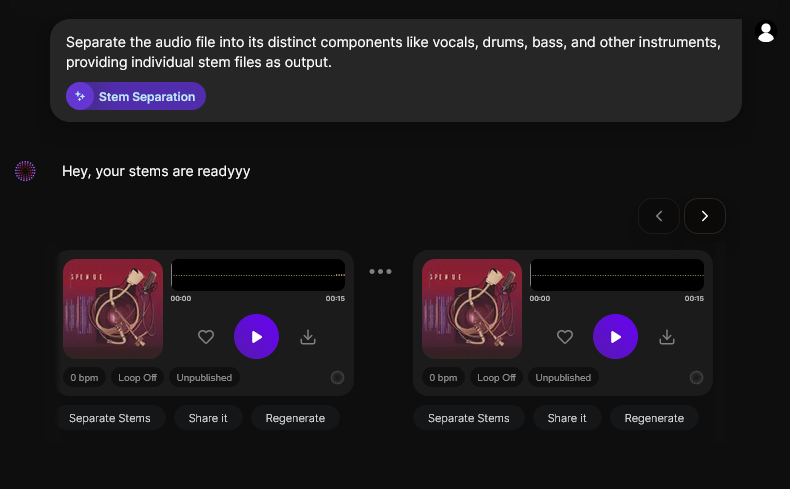Download the second track
Viewport: 790px width, 489px height.
click(667, 337)
